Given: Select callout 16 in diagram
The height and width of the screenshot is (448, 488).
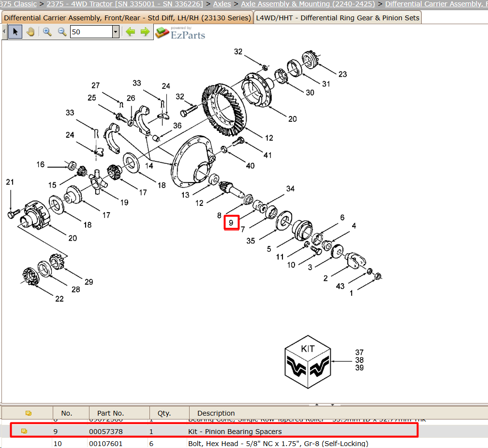Looking at the screenshot, I should [41, 164].
